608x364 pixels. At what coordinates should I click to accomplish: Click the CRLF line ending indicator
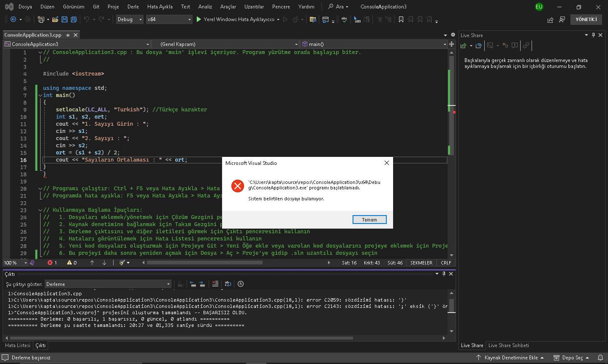pos(446,263)
